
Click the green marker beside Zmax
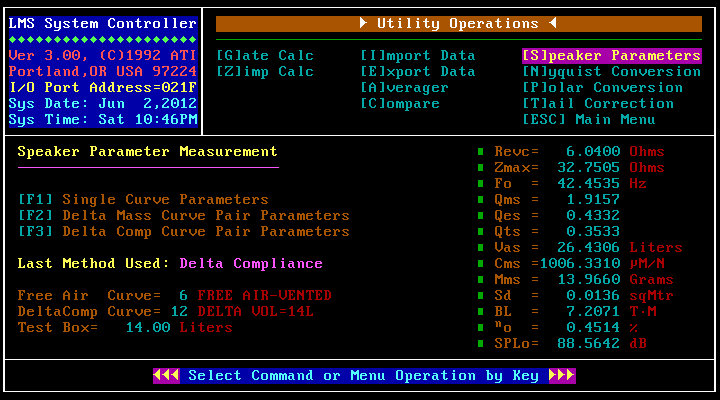pyautogui.click(x=480, y=168)
